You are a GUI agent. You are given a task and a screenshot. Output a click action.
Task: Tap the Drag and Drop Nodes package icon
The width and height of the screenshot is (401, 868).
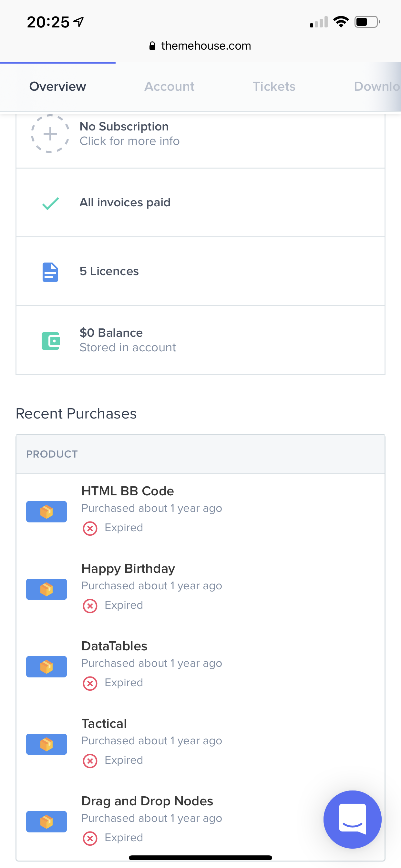pyautogui.click(x=46, y=821)
